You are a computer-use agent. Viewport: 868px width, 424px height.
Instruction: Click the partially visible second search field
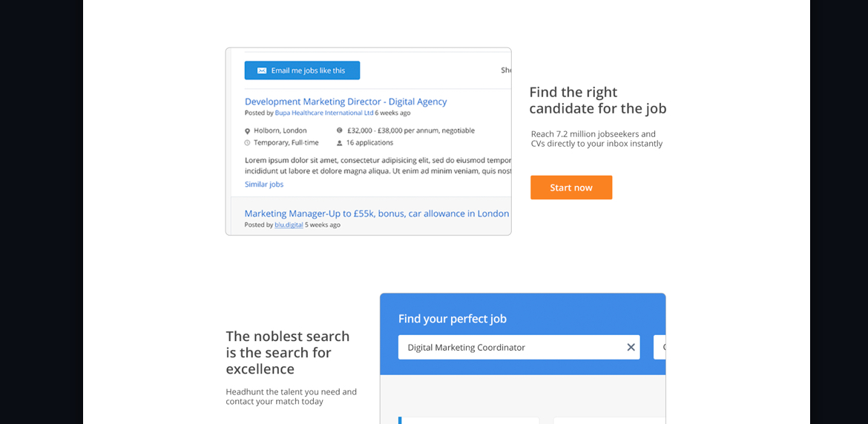[660, 347]
